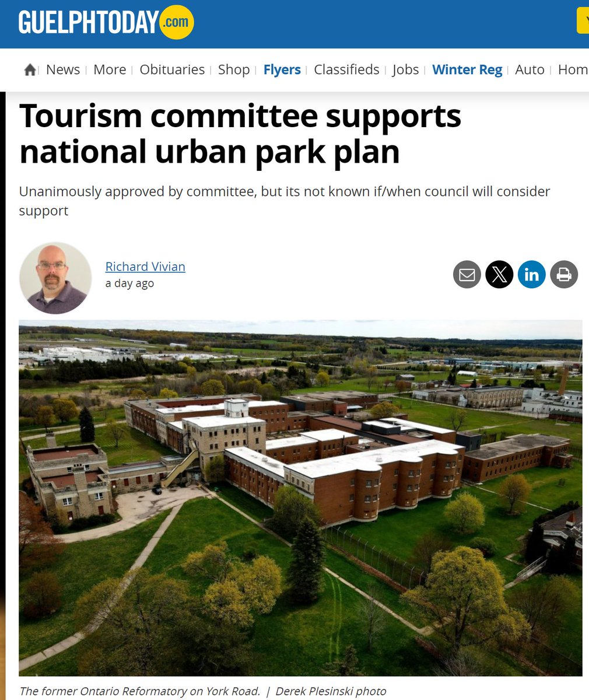Click the 'a day ago' timestamp

(x=129, y=283)
